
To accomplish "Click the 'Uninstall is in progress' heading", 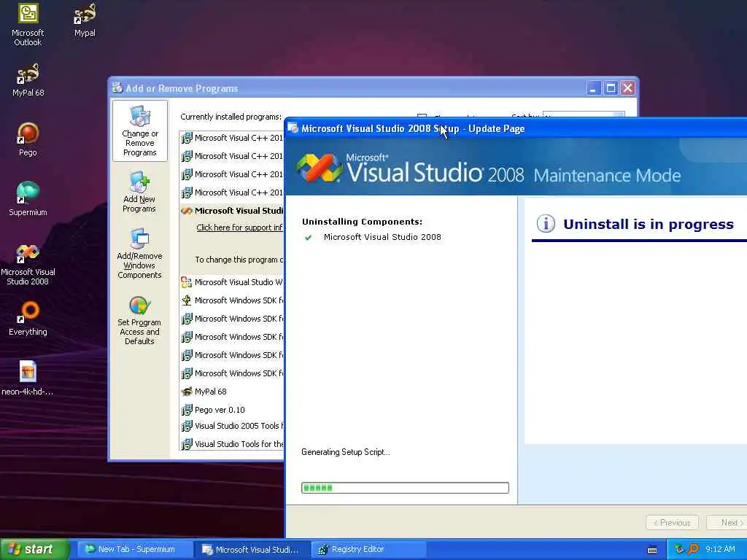I will click(x=649, y=224).
